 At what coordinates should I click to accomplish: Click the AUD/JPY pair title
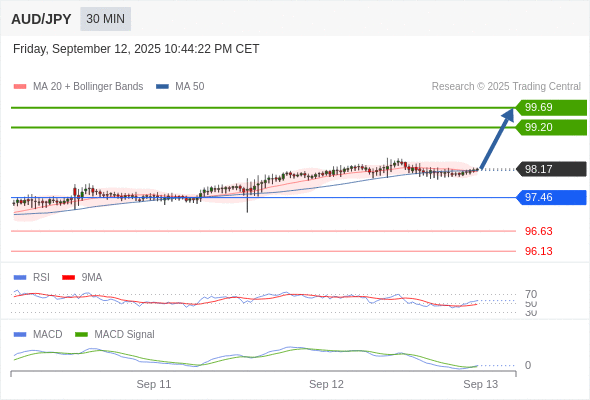[x=41, y=19]
